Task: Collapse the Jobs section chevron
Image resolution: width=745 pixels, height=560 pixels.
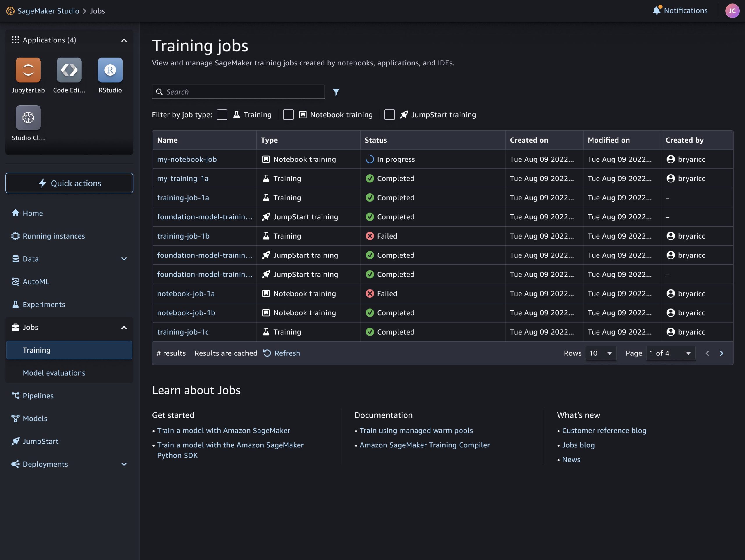Action: click(x=124, y=327)
